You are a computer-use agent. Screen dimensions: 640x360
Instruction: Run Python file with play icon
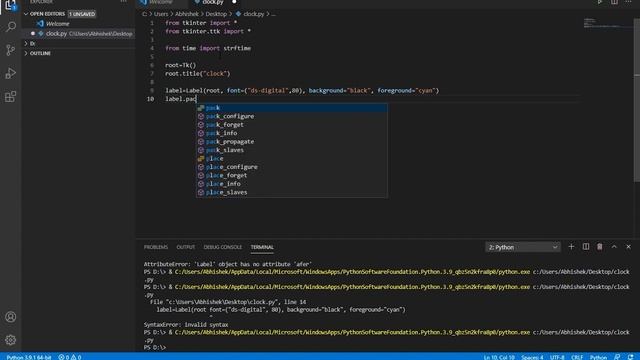point(600,2)
